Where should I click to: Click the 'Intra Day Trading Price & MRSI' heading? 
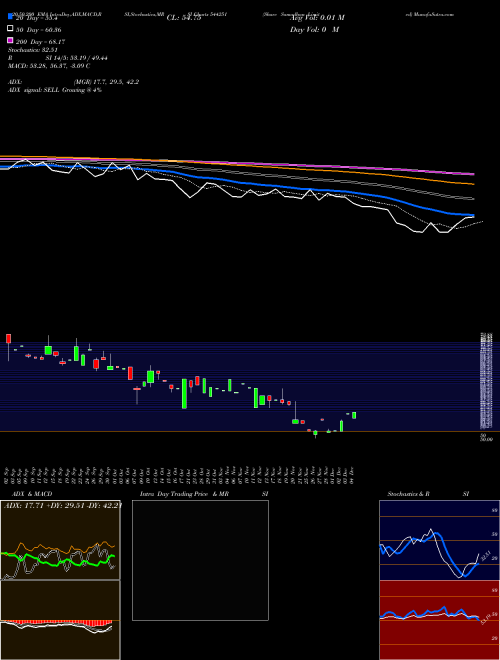[204, 494]
